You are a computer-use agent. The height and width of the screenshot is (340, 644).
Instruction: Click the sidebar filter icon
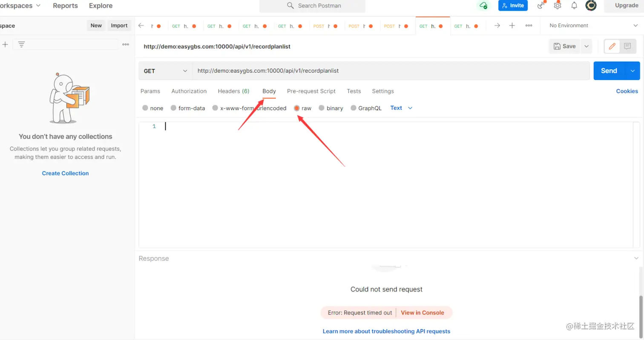pos(21,44)
